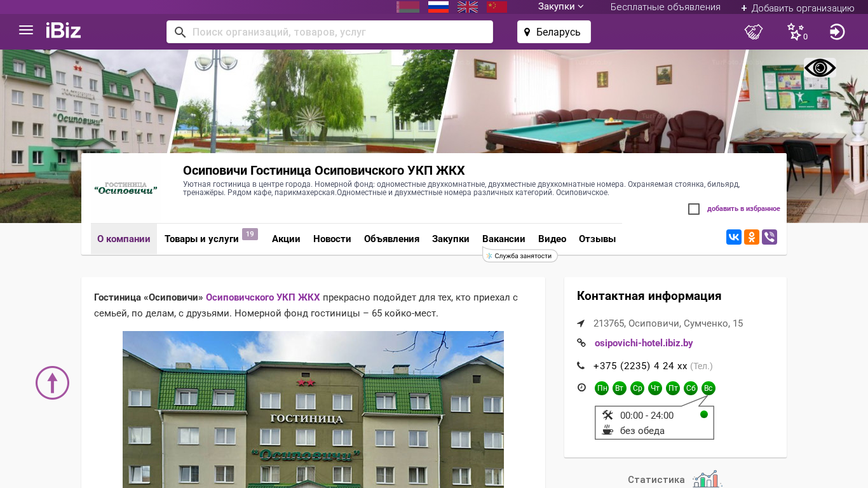Image resolution: width=868 pixels, height=488 pixels.
Task: Select the Пт weekday circle
Action: pyautogui.click(x=673, y=388)
